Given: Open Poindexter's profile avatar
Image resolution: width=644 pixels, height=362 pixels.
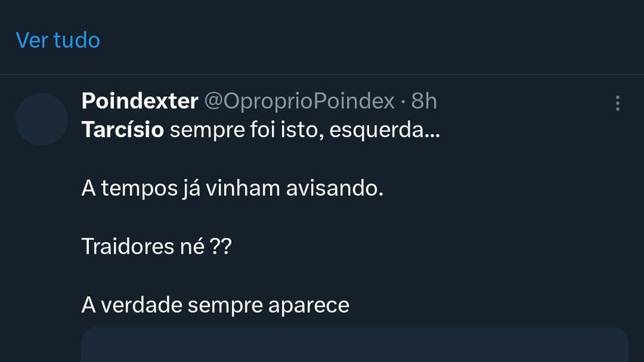Looking at the screenshot, I should click(x=42, y=119).
